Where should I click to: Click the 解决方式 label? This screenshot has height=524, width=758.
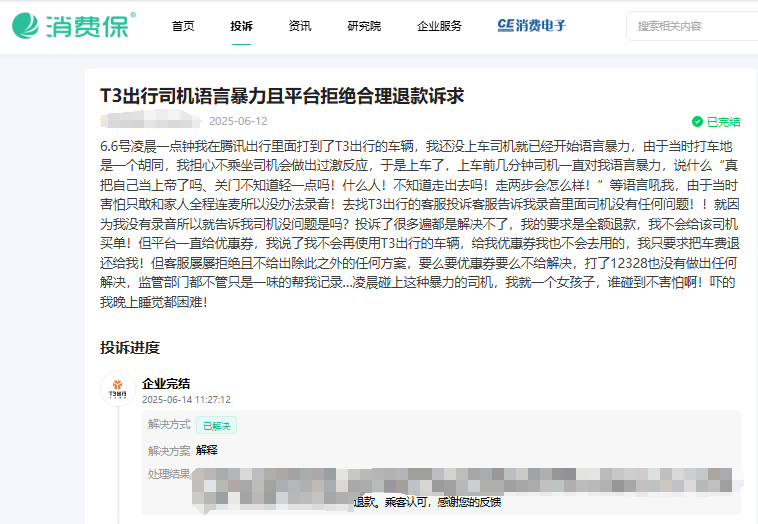tap(169, 424)
